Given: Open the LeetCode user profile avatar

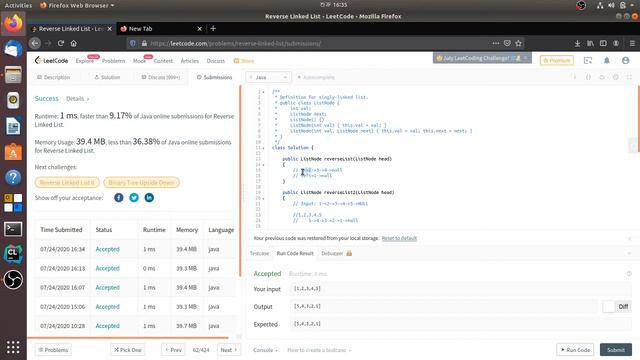Looking at the screenshot, I should [x=625, y=60].
